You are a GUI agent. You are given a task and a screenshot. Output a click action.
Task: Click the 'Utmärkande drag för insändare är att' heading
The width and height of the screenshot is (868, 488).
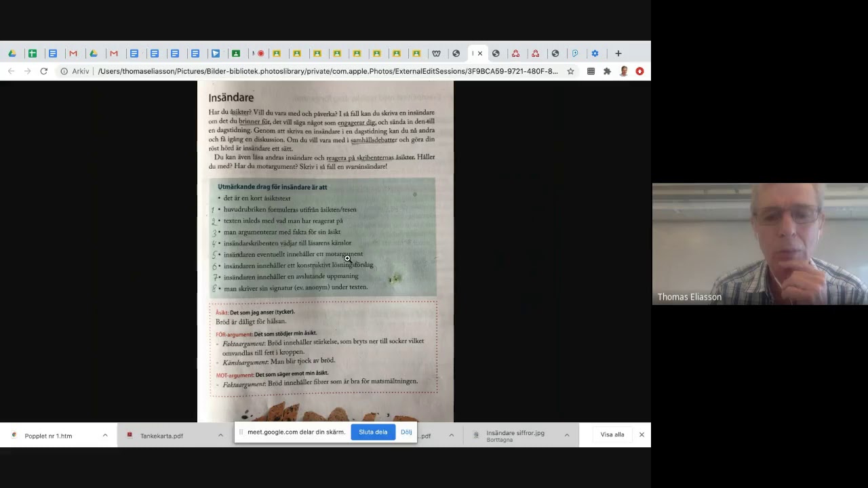[x=272, y=187]
